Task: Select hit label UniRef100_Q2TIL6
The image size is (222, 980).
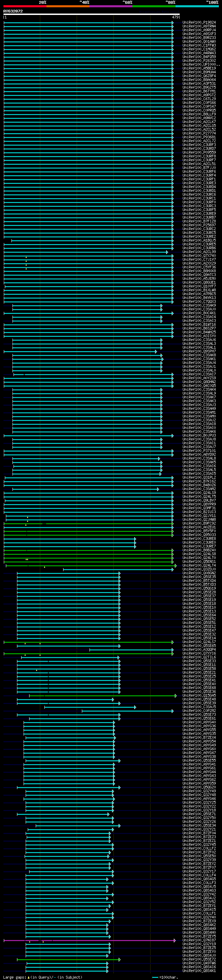Action: 199,657
